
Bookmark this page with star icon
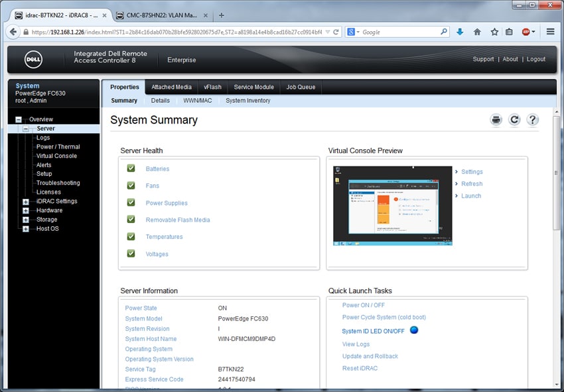494,32
